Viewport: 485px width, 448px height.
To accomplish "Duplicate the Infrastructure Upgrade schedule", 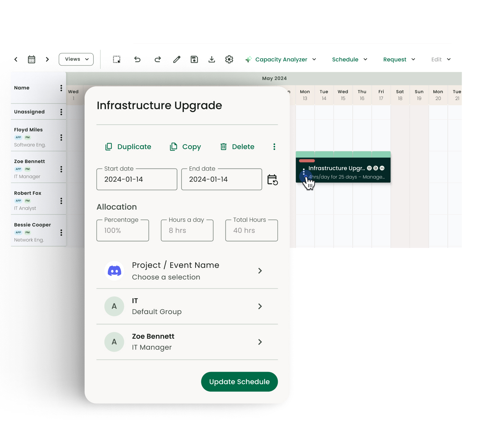I will point(128,147).
